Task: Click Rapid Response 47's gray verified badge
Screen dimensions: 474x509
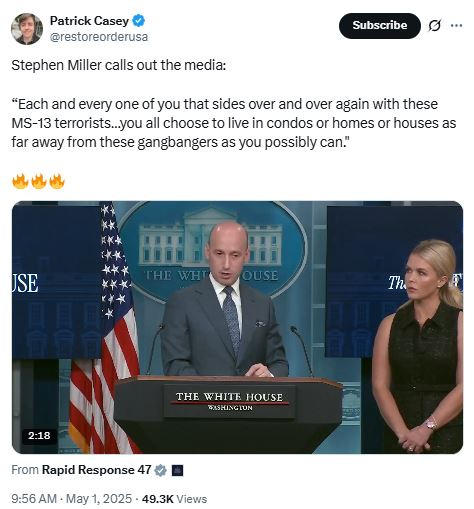Action: 161,470
